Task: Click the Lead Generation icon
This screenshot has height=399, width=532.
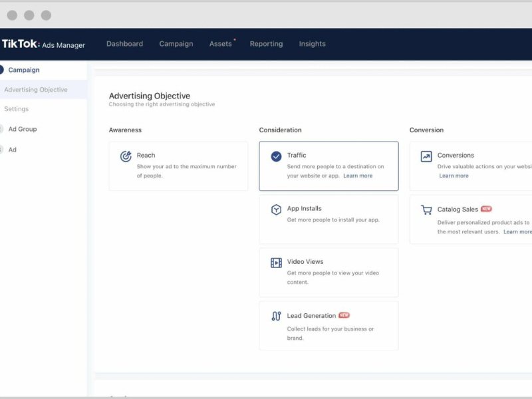Action: 276,317
